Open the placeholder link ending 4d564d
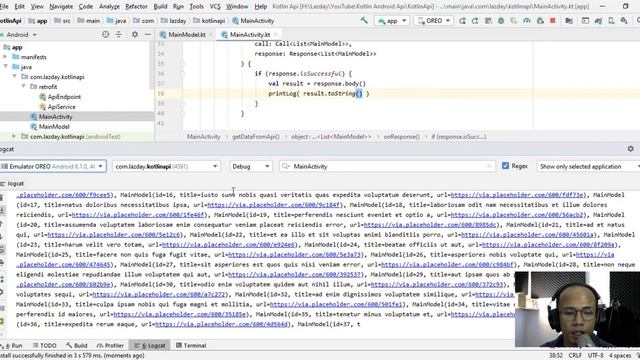Screen dimensions: 640x360 click(222, 324)
